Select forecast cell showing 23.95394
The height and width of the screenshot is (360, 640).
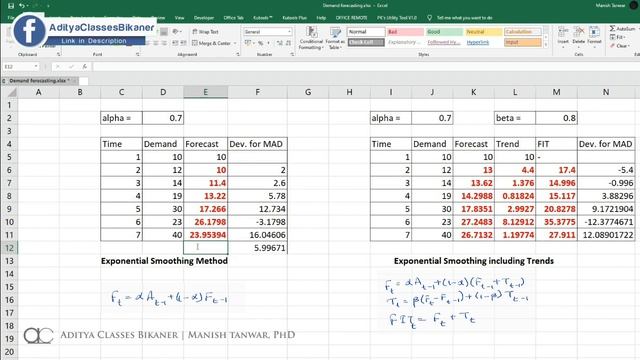click(206, 235)
